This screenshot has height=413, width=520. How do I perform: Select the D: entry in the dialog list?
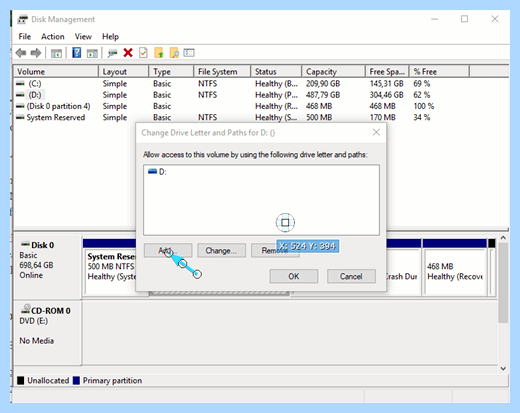click(157, 172)
